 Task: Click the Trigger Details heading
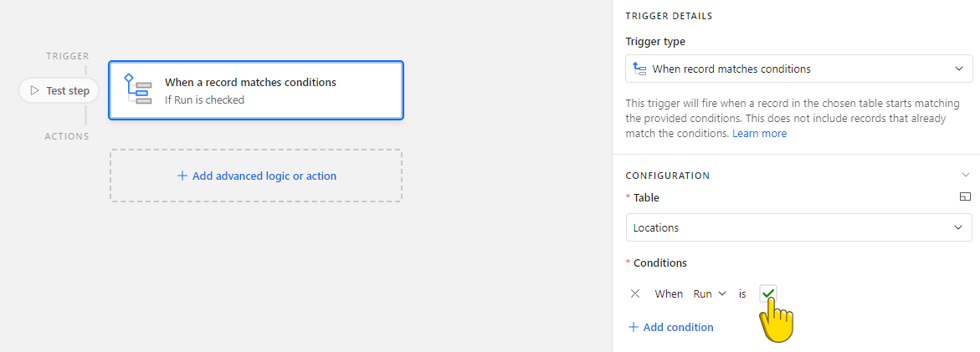pyautogui.click(x=669, y=16)
